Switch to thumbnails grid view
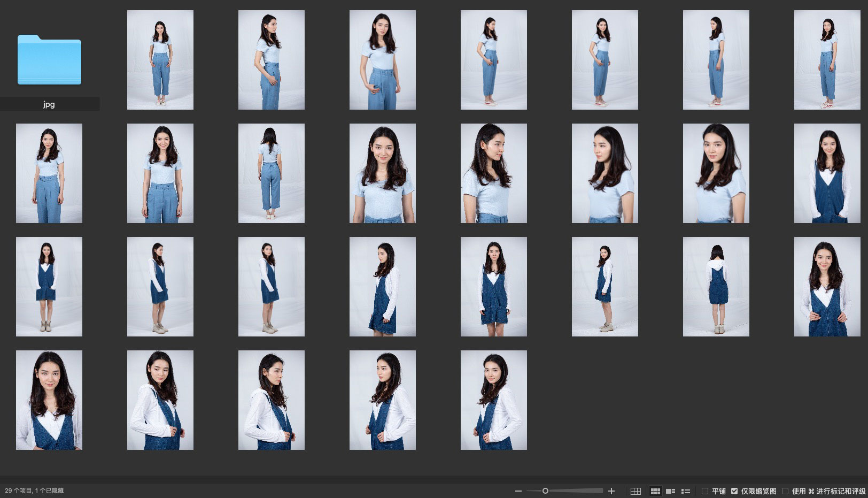Viewport: 868px width, 498px height. [655, 491]
